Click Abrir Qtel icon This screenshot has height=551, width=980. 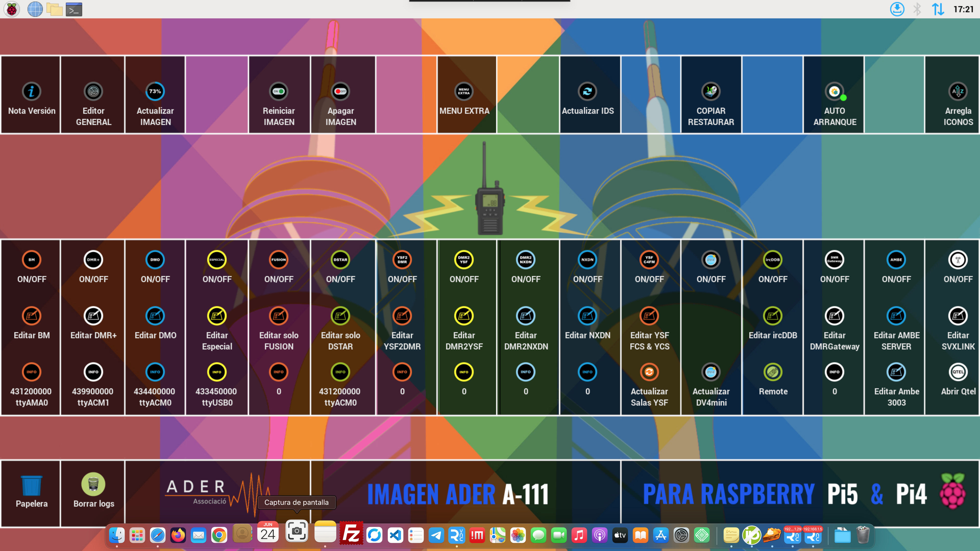point(958,372)
